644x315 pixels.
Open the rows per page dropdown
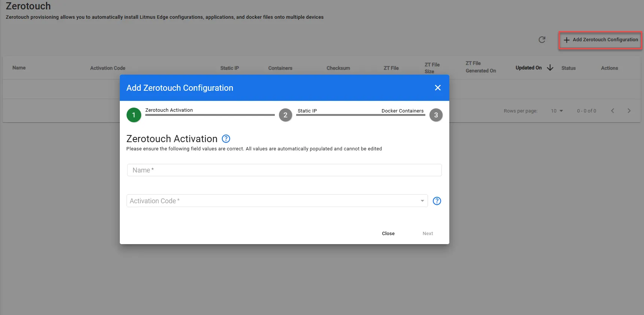[557, 111]
